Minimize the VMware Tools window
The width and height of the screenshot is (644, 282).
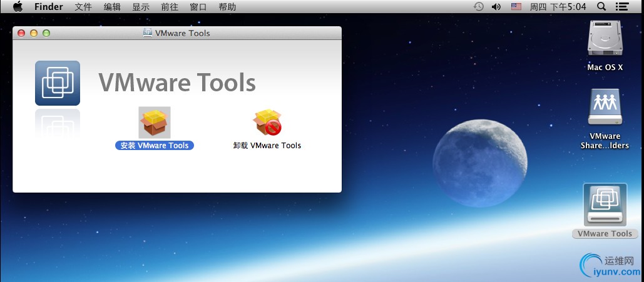pos(34,33)
